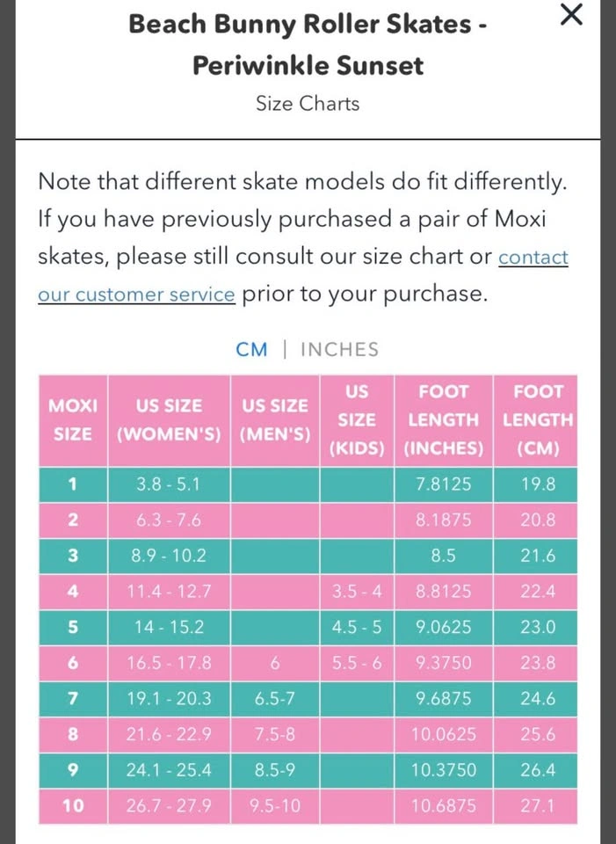Select the US SIZE (KIDS) column header
616x844 pixels.
357,420
